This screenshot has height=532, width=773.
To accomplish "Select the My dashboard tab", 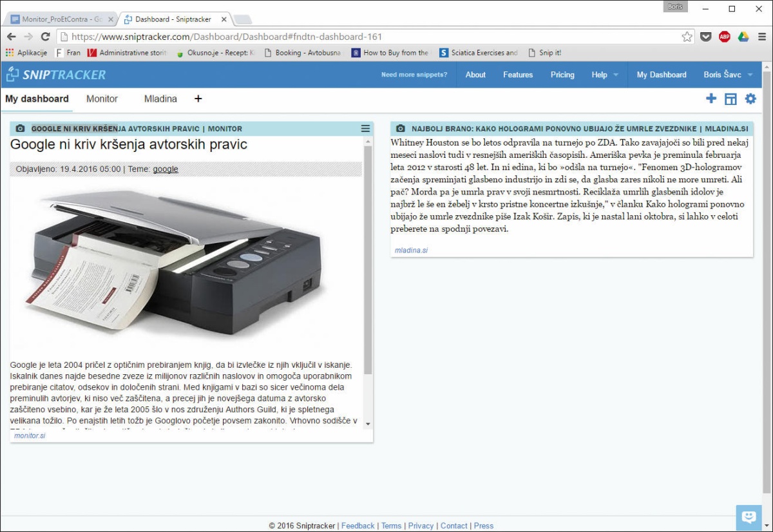I will pos(37,99).
